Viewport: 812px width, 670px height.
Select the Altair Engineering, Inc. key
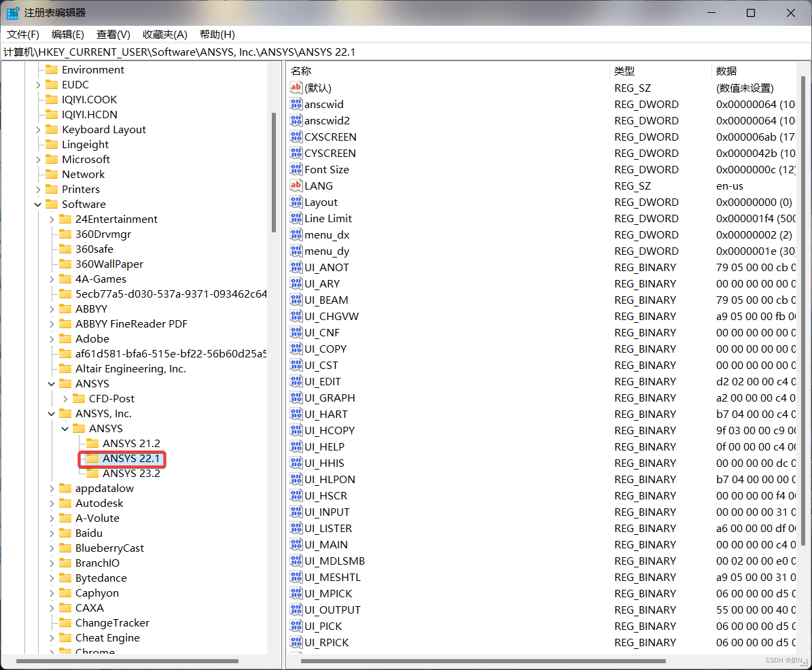(x=130, y=369)
